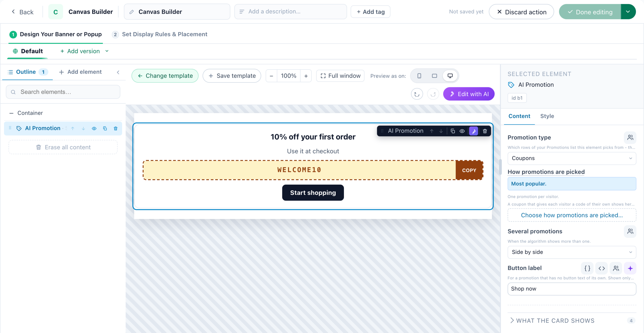This screenshot has height=333, width=644.
Task: Open Add version chevron menu
Action: [x=107, y=51]
